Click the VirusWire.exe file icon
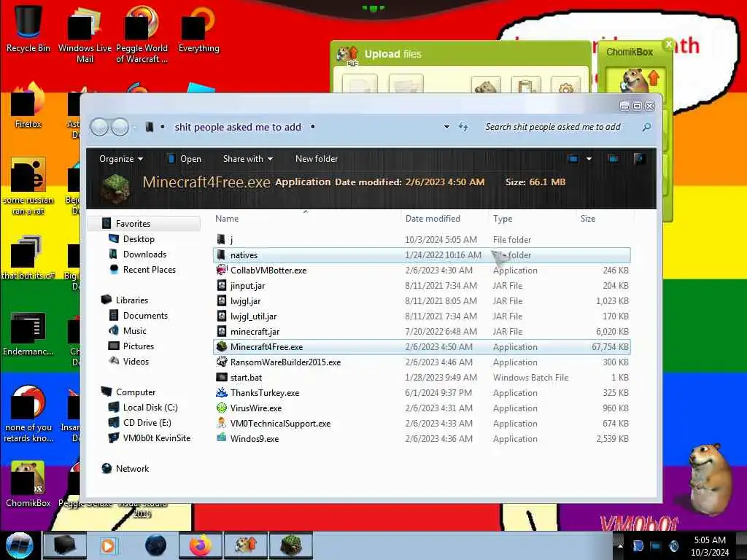 pyautogui.click(x=222, y=408)
